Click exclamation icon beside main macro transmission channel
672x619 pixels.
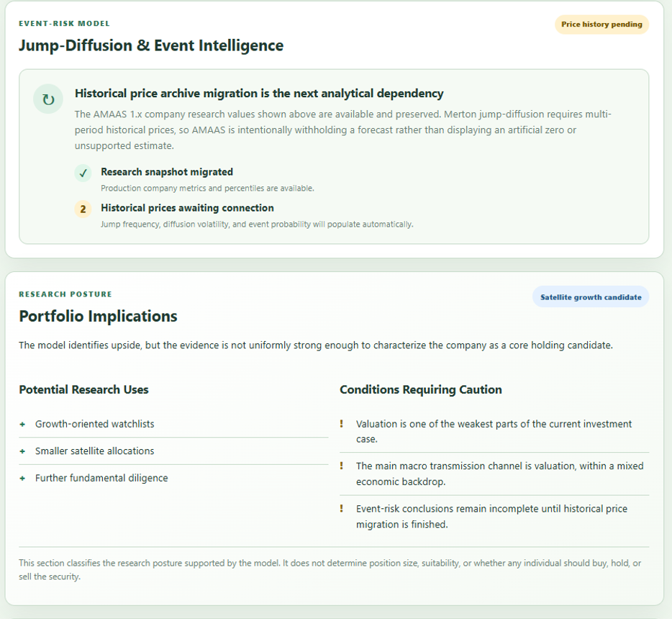click(342, 466)
